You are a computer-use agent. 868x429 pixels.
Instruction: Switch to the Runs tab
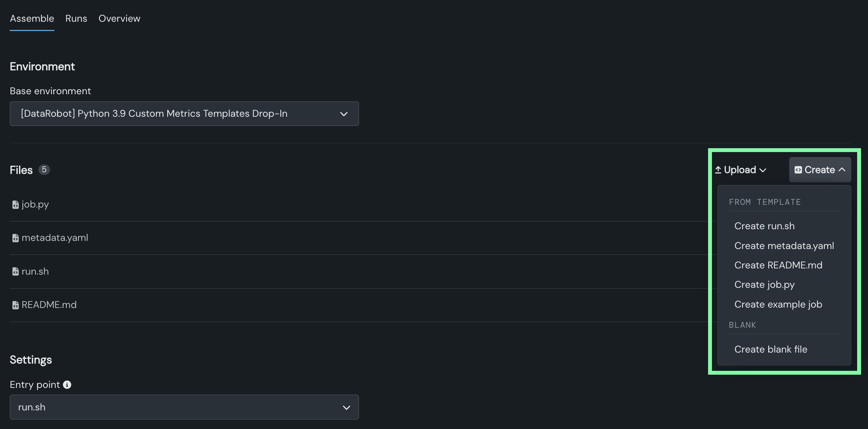pos(76,19)
